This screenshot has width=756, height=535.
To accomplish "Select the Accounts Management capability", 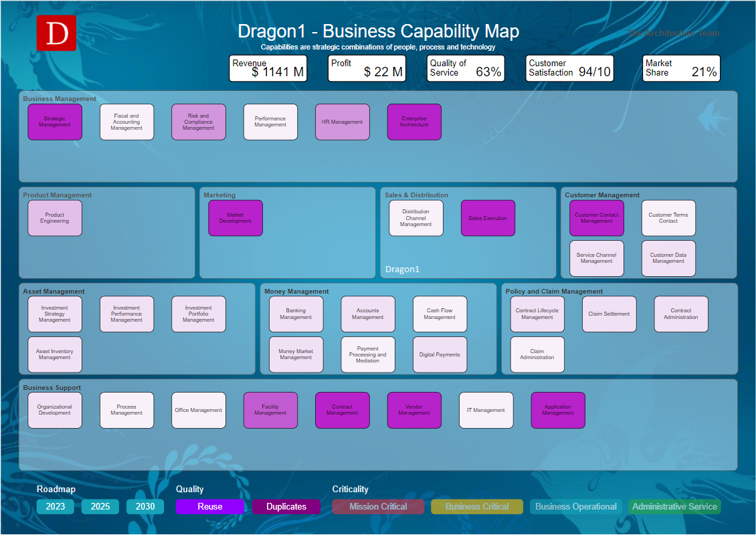I will click(368, 314).
